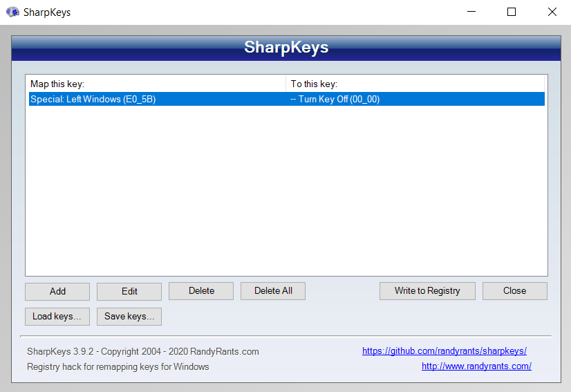This screenshot has height=392, width=571.
Task: Select the 'Special: Left Windows (E0_5B)' row
Action: [287, 99]
